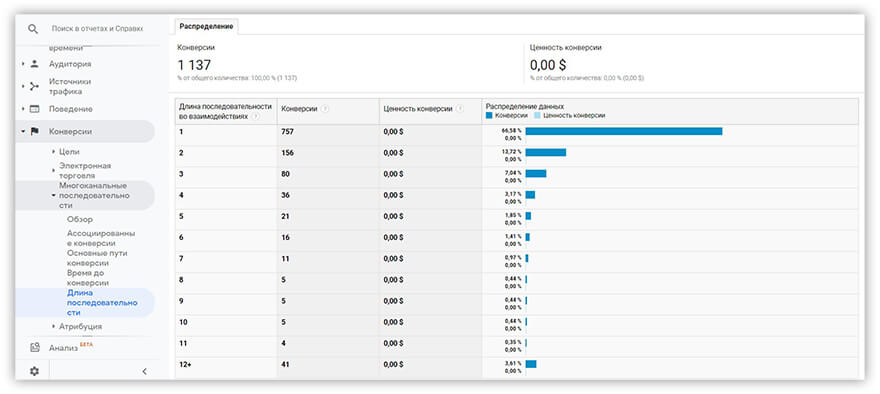Click the search magnifier icon
The width and height of the screenshot is (880, 394).
[33, 29]
